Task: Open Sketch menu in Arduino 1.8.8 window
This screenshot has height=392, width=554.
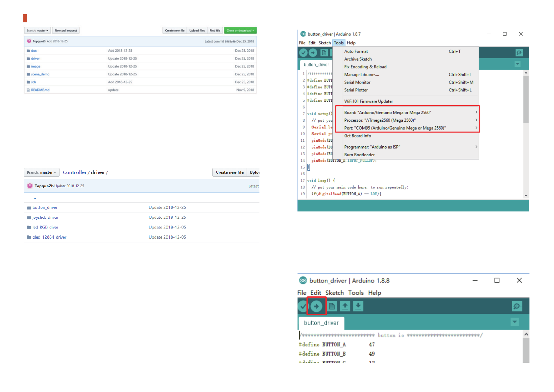Action: [x=334, y=293]
